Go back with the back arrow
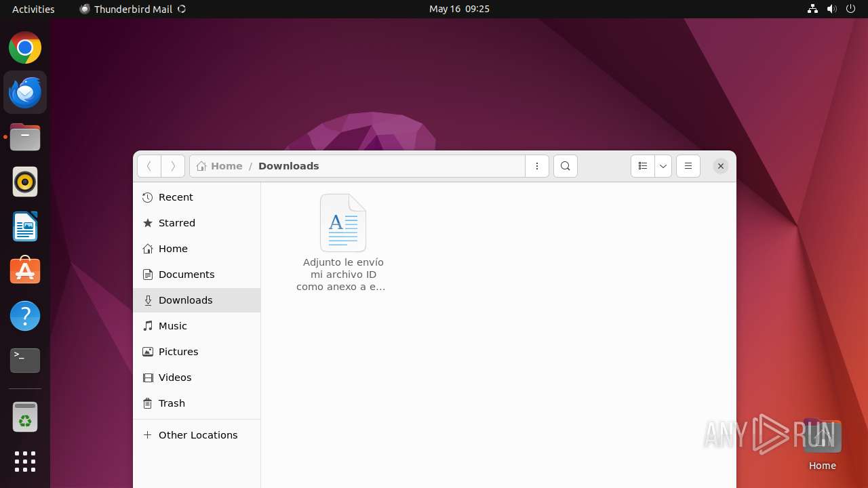 [x=149, y=166]
